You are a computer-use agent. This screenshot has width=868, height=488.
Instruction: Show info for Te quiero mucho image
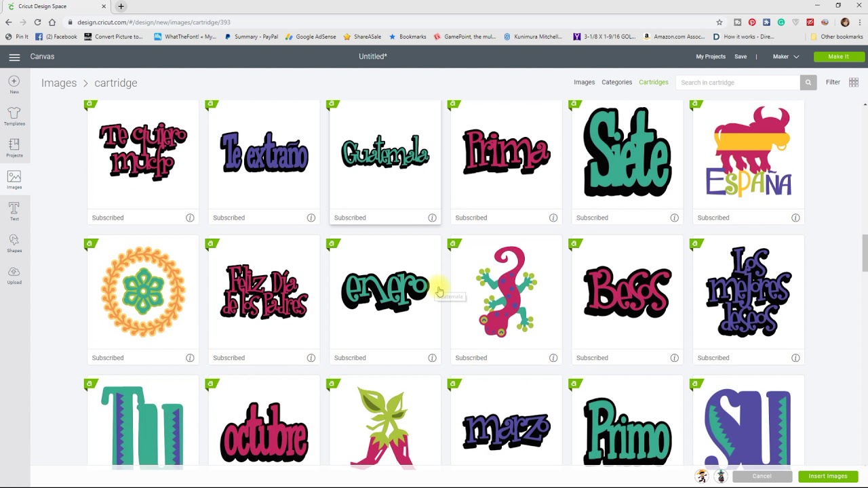click(x=190, y=218)
